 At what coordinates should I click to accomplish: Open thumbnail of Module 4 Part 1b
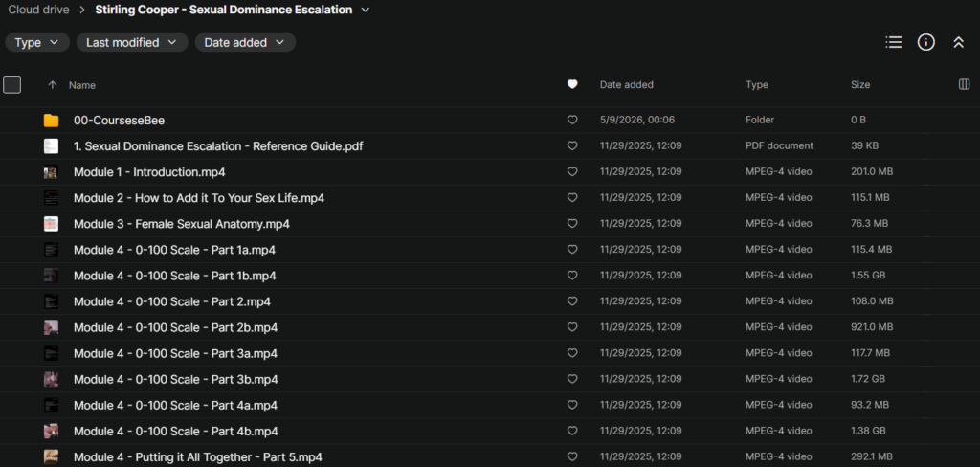(52, 276)
